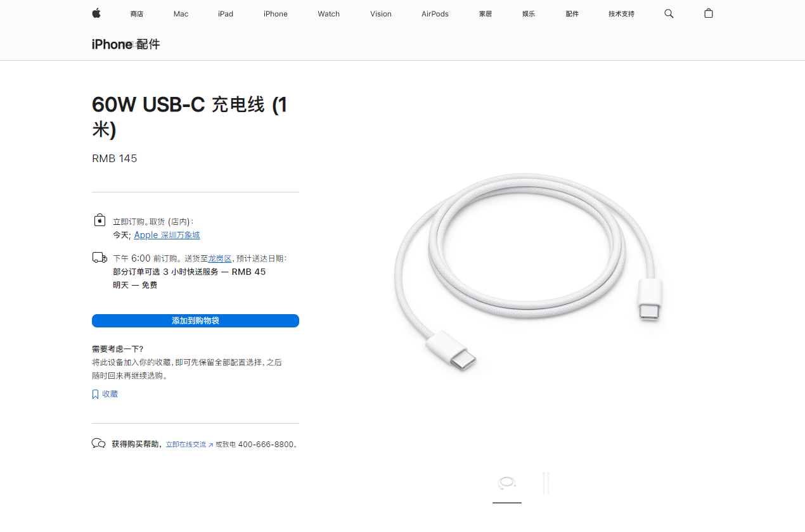Open the 技术支持 menu item
This screenshot has height=532, width=805.
click(x=621, y=14)
